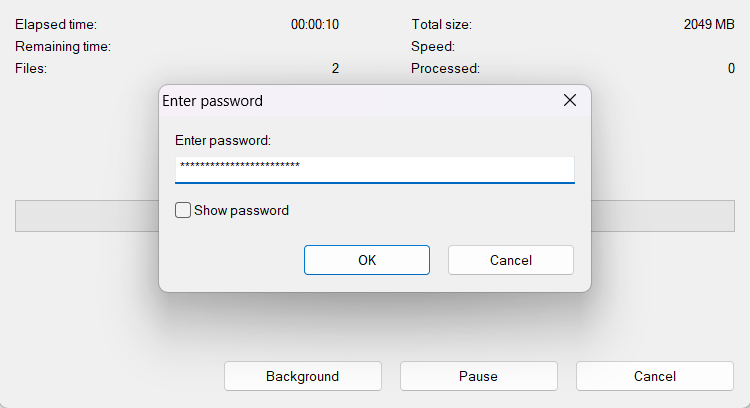Pause the extraction progress
This screenshot has width=750, height=408.
(x=478, y=376)
